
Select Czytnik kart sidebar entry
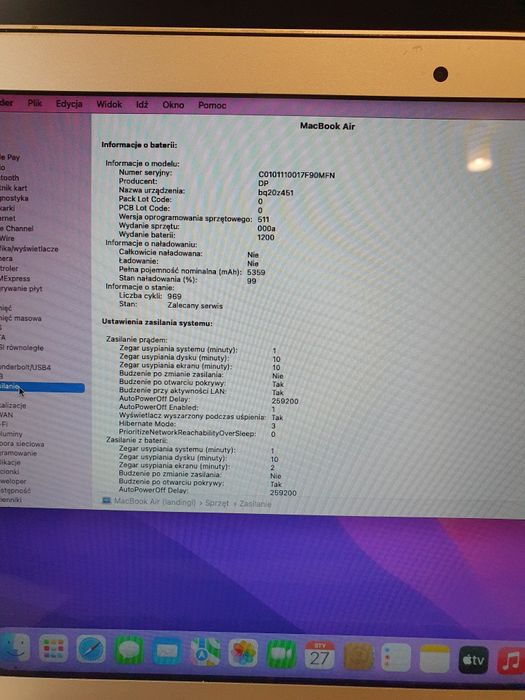pyautogui.click(x=13, y=188)
